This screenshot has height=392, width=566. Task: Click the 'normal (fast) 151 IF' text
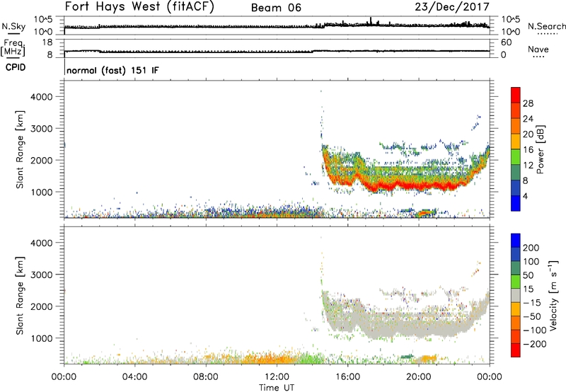pyautogui.click(x=112, y=70)
